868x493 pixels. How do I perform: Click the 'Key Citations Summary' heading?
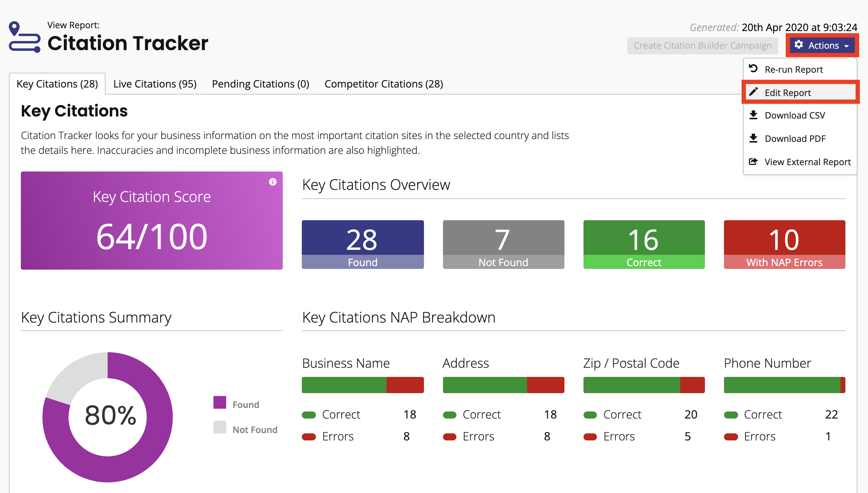tap(96, 318)
